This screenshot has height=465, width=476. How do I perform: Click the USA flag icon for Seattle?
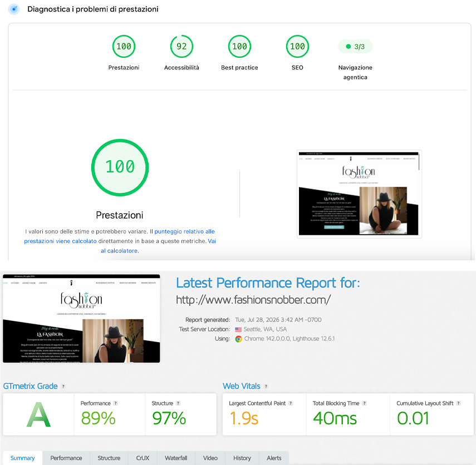238,329
